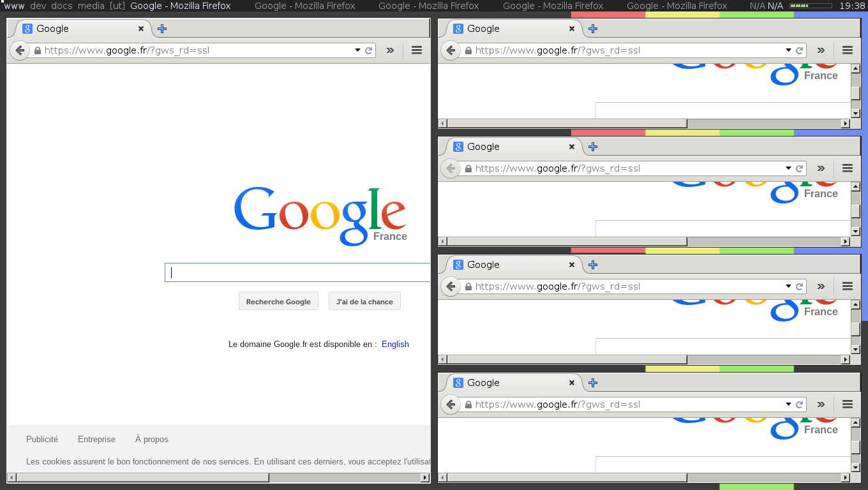Click the padlock icon in the third right window

click(x=468, y=286)
